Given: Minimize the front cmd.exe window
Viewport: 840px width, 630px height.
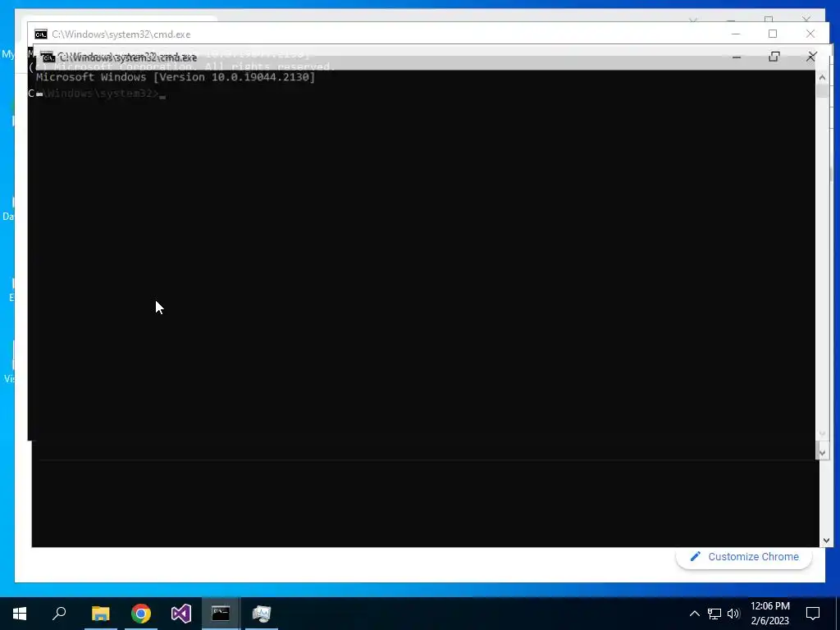Looking at the screenshot, I should pos(737,57).
